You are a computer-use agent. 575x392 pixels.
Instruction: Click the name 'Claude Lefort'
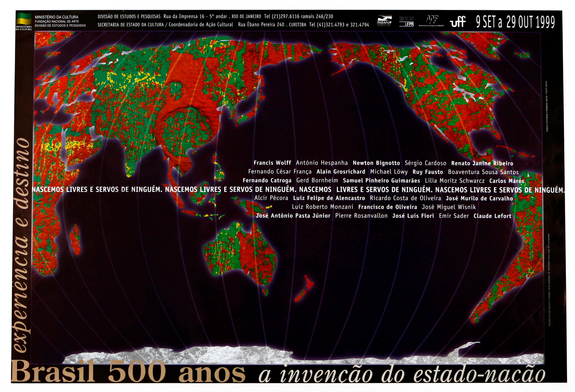click(x=492, y=216)
